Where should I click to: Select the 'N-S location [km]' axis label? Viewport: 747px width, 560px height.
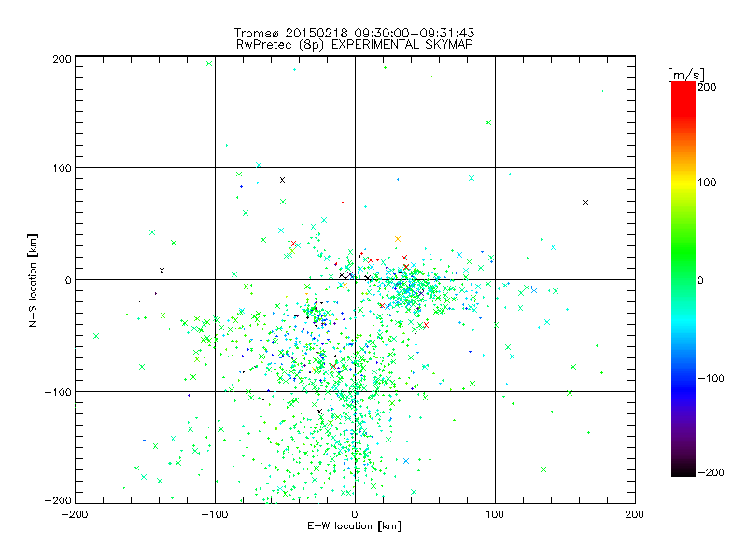tap(33, 280)
